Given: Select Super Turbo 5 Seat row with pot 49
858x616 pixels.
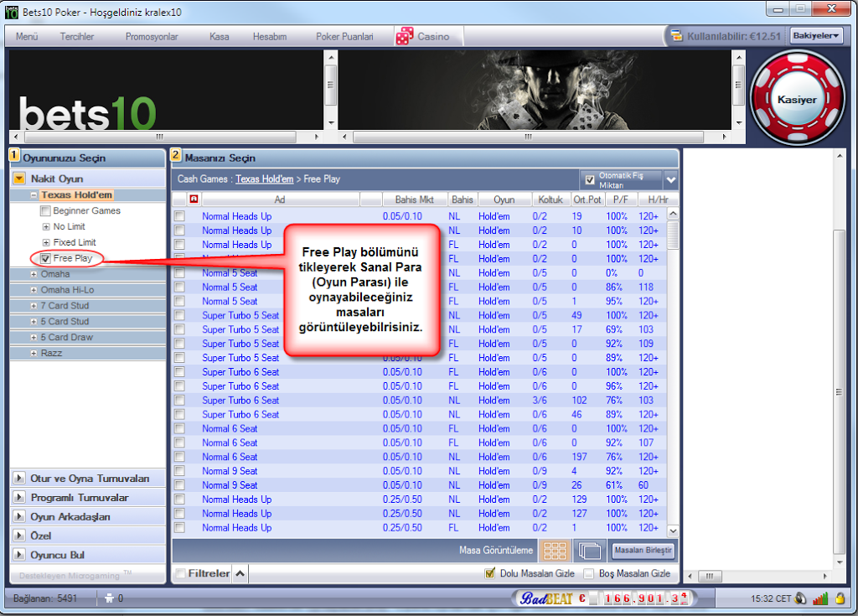Looking at the screenshot, I should [x=421, y=315].
